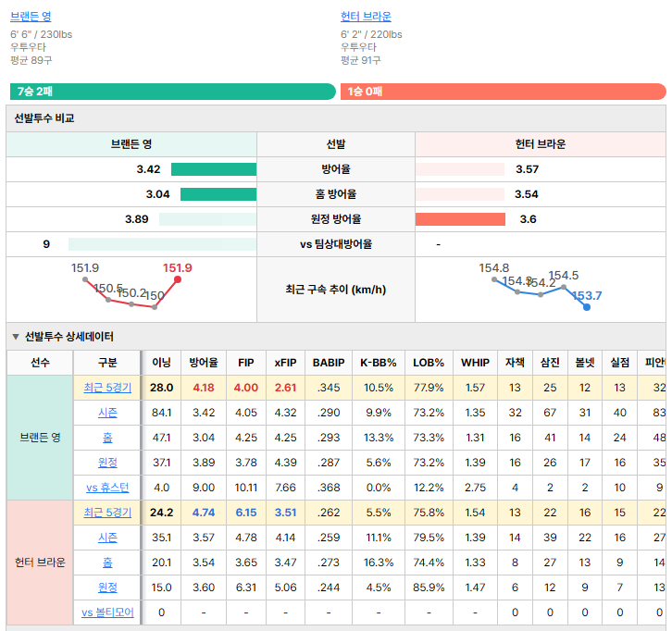Select the 볼넷 column header
672x631 pixels.
pos(585,363)
